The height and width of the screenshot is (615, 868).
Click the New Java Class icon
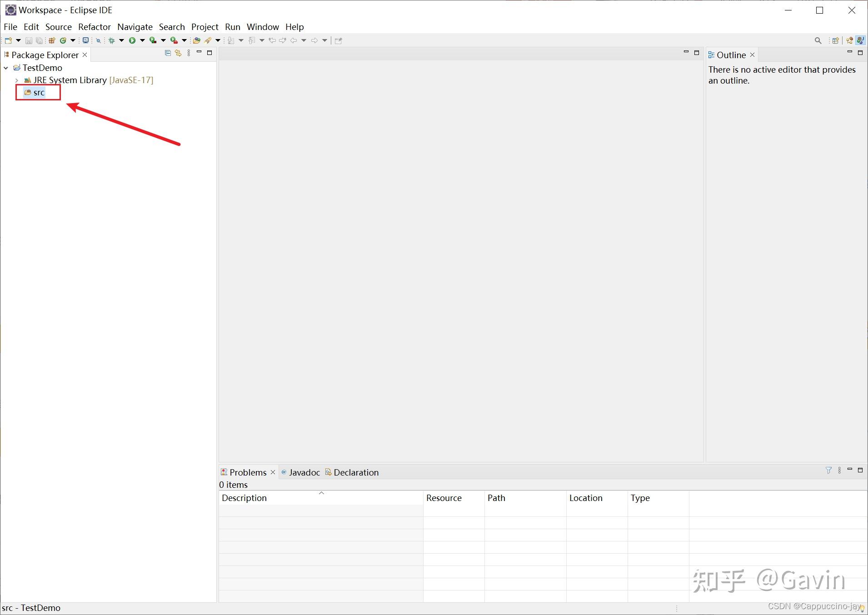point(63,40)
